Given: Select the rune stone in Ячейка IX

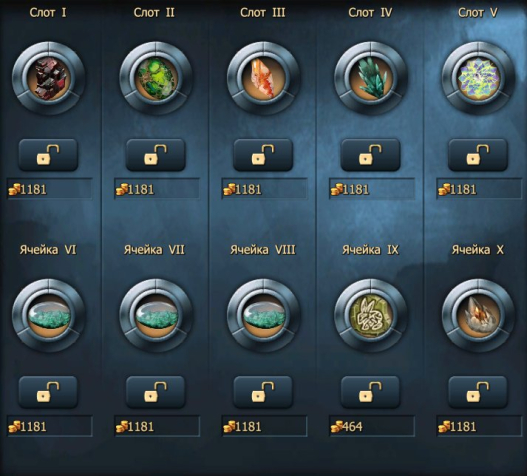Looking at the screenshot, I should 371,315.
